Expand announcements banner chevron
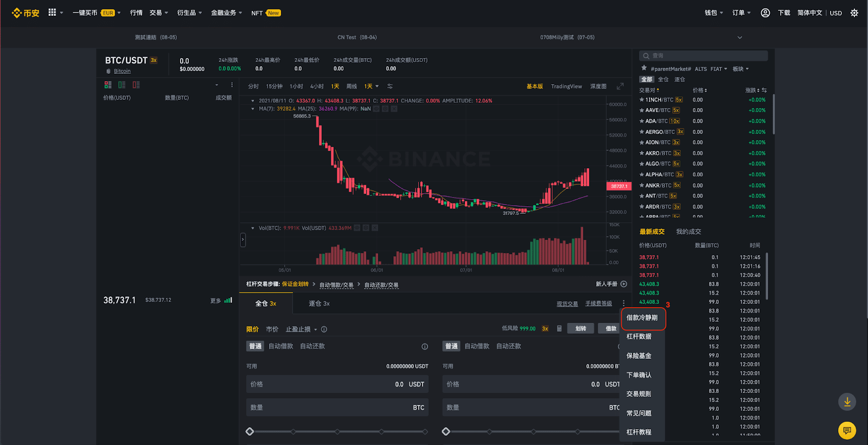The width and height of the screenshot is (868, 445). click(739, 37)
